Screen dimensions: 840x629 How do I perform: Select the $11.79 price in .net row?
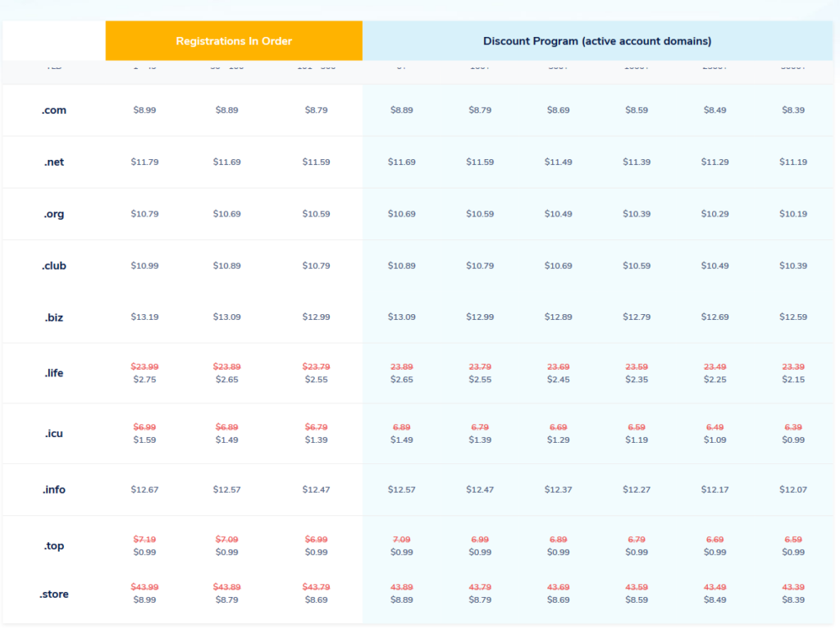point(144,162)
